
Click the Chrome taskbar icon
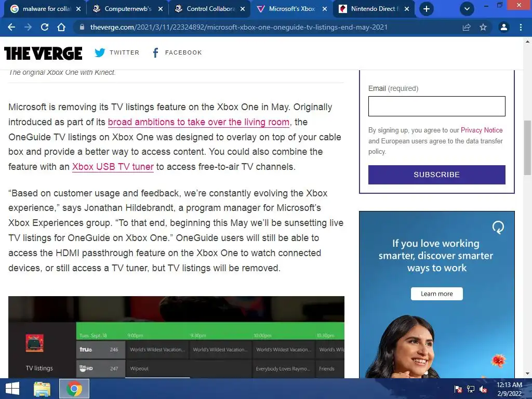[x=74, y=389]
